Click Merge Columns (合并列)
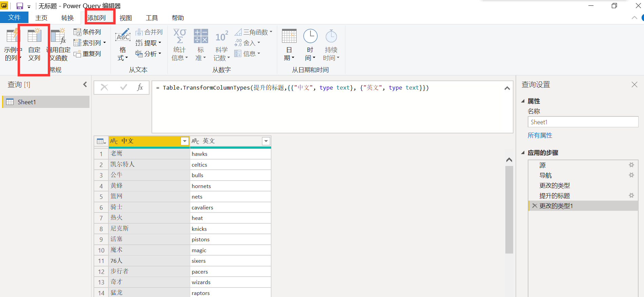Image resolution: width=644 pixels, height=297 pixels. [x=149, y=32]
